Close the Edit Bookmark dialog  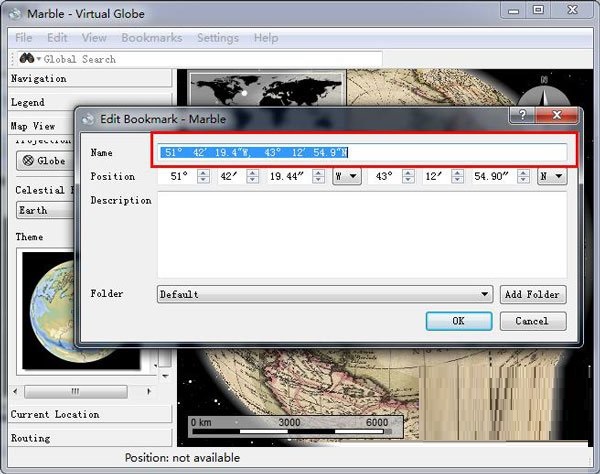[x=557, y=115]
